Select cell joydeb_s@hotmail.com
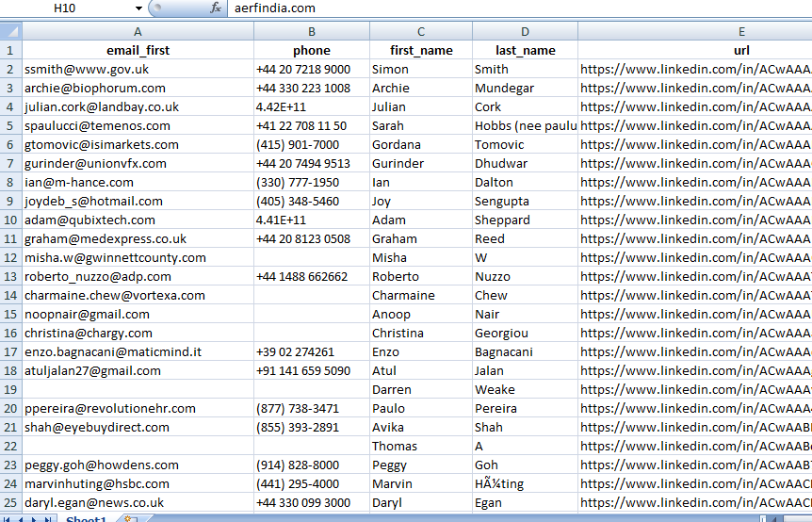Viewport: 812px width, 522px height. click(138, 201)
